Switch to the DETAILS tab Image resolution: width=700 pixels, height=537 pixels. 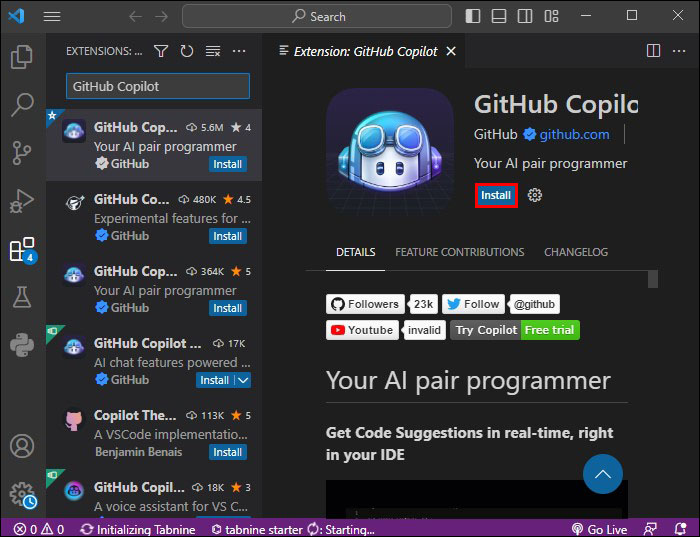point(355,252)
